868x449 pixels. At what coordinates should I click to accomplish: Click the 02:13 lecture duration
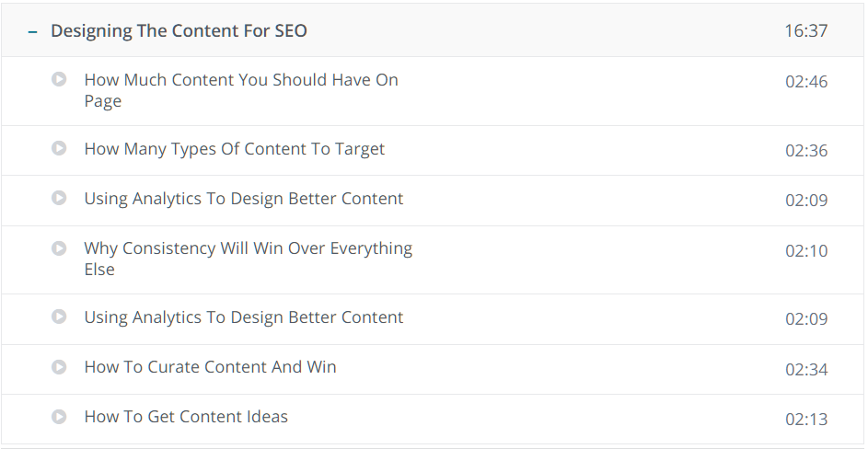pos(806,420)
